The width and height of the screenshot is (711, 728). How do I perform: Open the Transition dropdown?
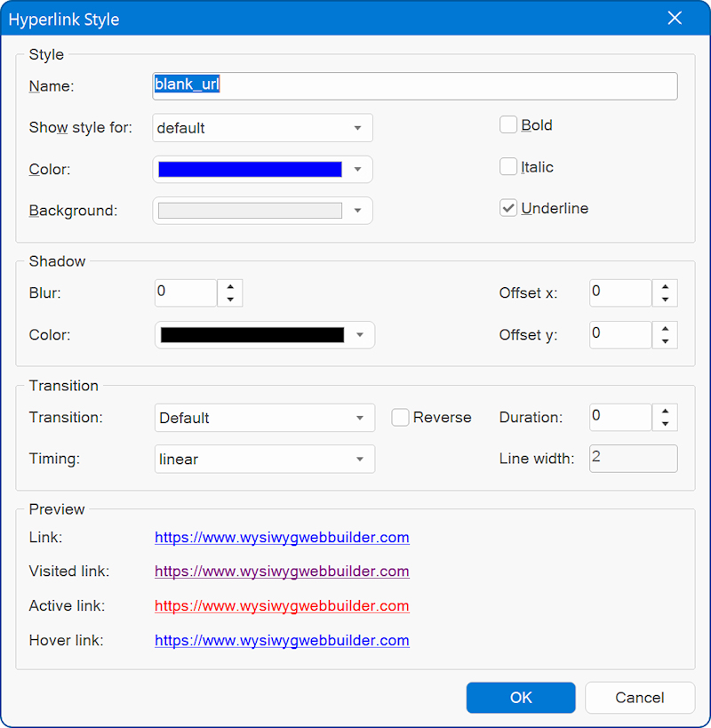tap(265, 418)
